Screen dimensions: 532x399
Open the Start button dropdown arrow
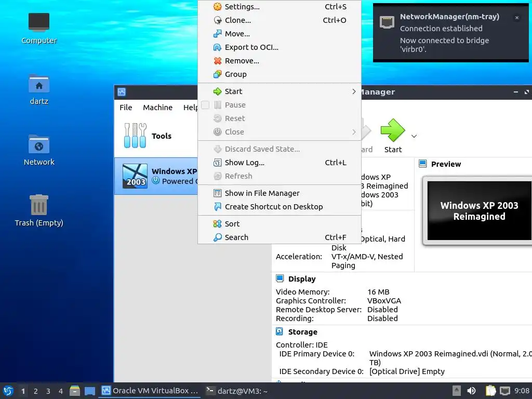click(x=414, y=136)
